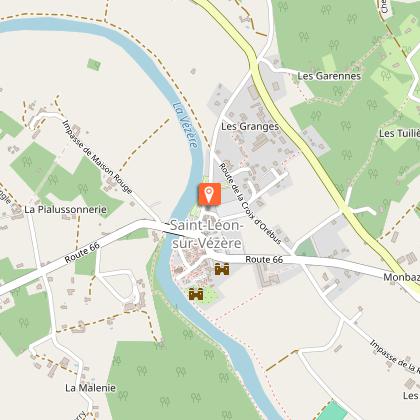420x420 pixels.
Task: Select the La Malenie place label
Action: pyautogui.click(x=90, y=388)
